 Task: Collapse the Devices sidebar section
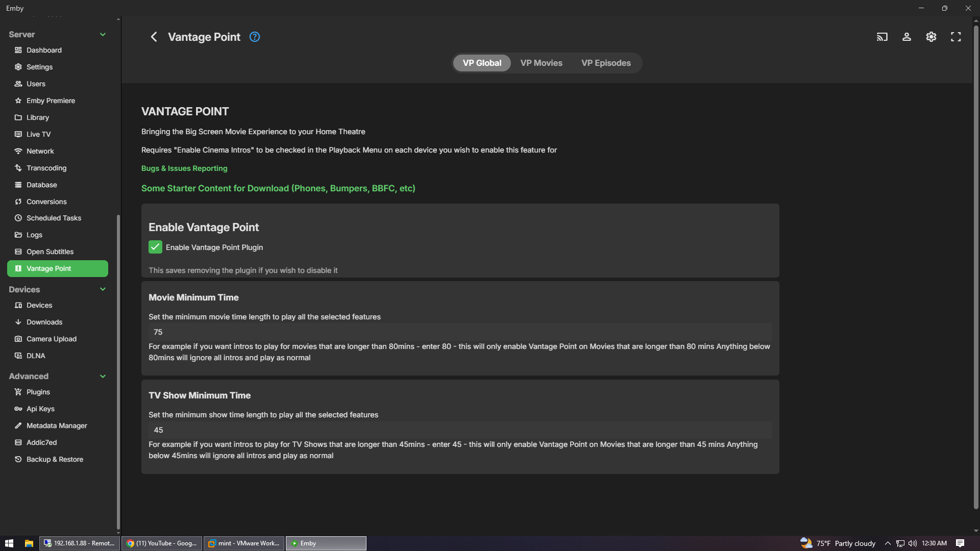[103, 289]
